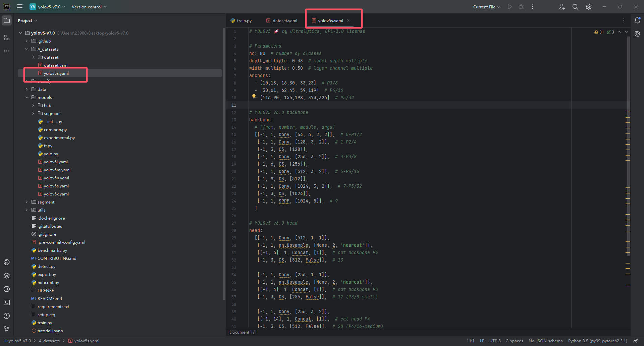Screen dimensions: 644x346
Task: Open the Notifications bell
Action: coord(637,20)
